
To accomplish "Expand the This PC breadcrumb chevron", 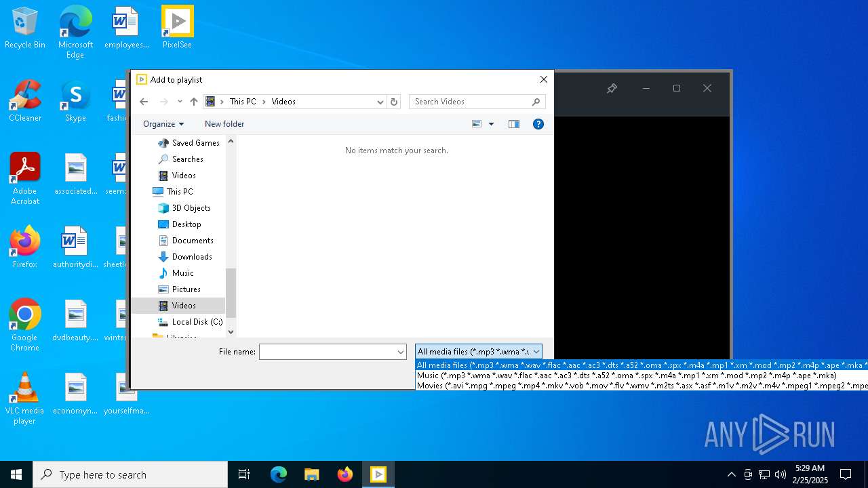I will [264, 102].
